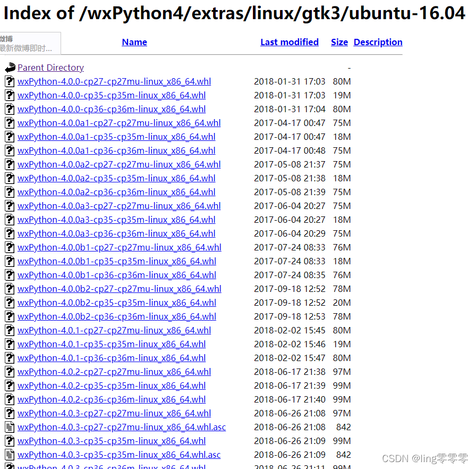
Task: Click file icon beside wxPython-4.0.0a3-cp36 whl
Action: click(x=10, y=233)
